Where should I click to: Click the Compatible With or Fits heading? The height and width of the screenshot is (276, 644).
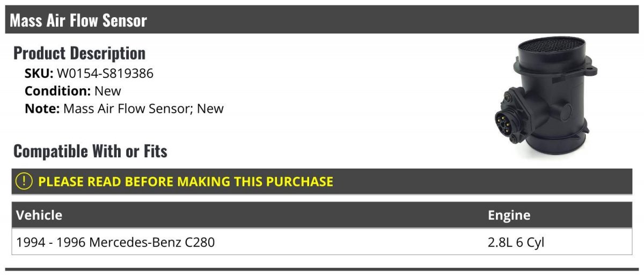pos(90,151)
